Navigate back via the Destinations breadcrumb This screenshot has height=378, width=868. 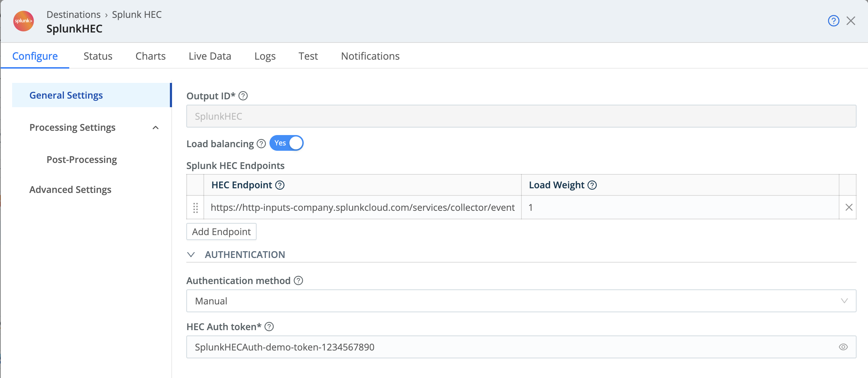coord(74,15)
